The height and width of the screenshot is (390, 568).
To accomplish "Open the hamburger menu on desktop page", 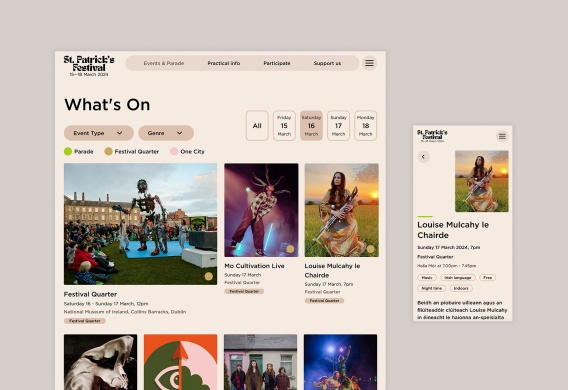I will (369, 63).
